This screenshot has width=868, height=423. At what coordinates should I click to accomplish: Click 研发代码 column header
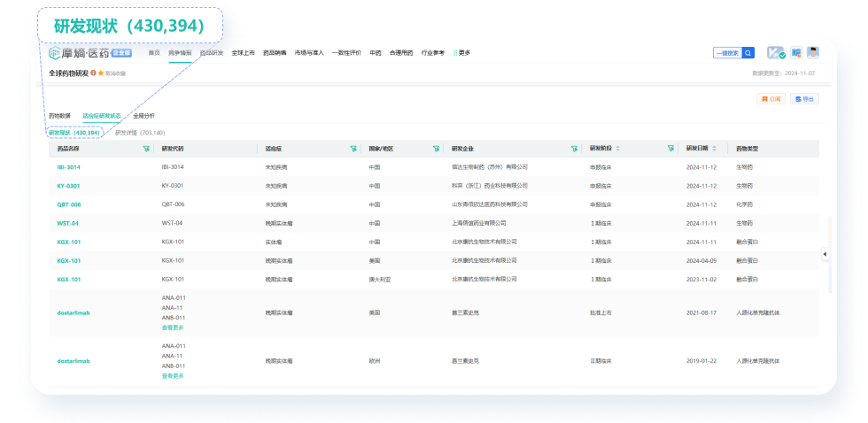[x=173, y=149]
